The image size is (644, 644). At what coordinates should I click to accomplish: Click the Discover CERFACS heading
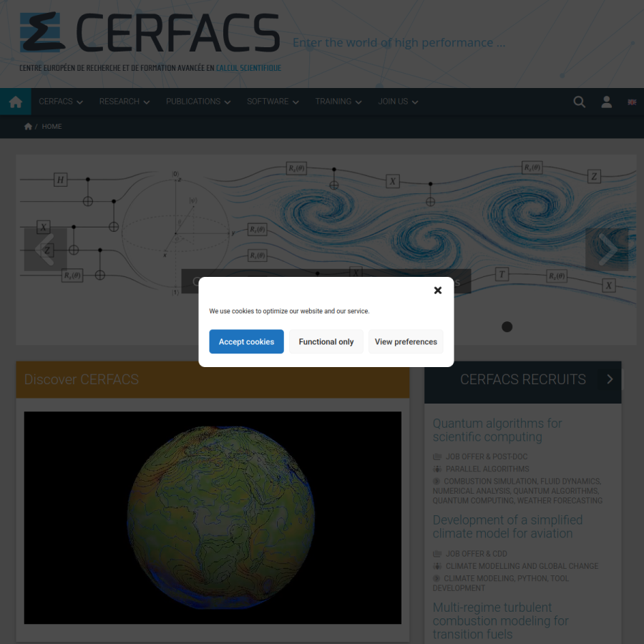(x=82, y=379)
